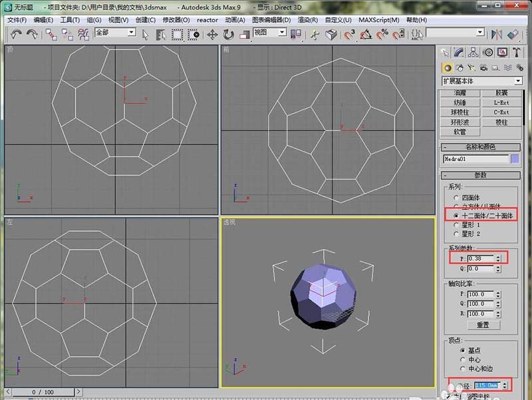This screenshot has height=400, width=532.
Task: Select the Unlink Selection tool
Action: click(67, 35)
